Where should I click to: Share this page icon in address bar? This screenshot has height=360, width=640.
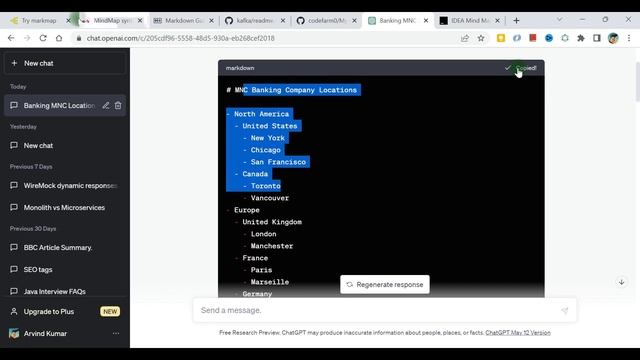pos(464,38)
